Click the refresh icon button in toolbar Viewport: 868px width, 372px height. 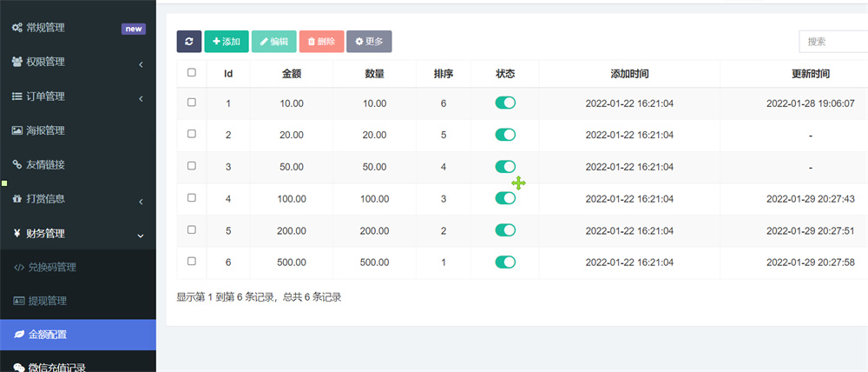[x=189, y=41]
